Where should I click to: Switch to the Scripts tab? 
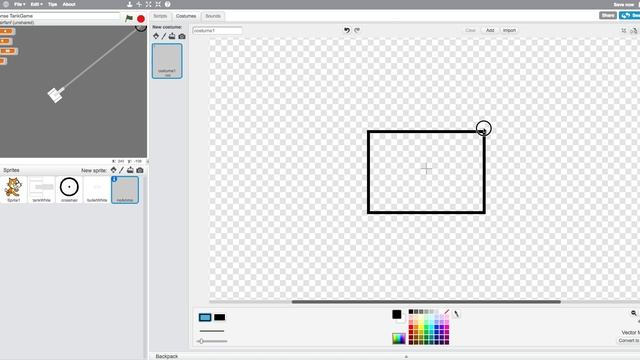160,16
